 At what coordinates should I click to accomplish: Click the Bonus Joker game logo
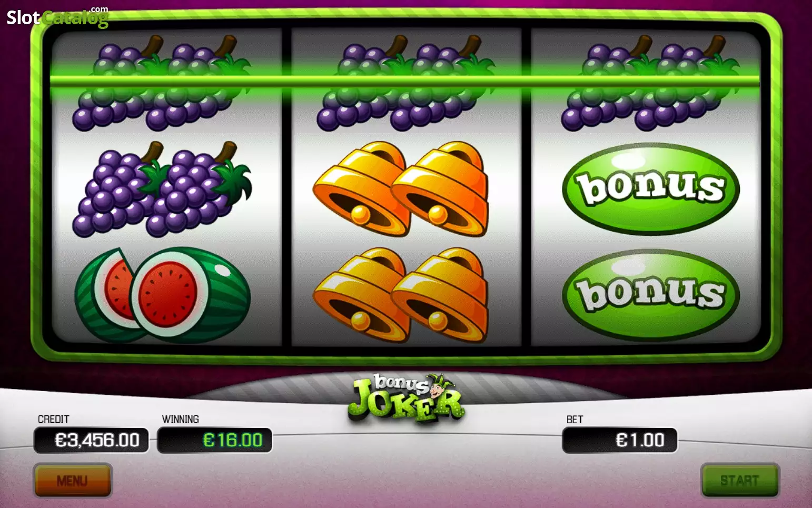click(406, 397)
